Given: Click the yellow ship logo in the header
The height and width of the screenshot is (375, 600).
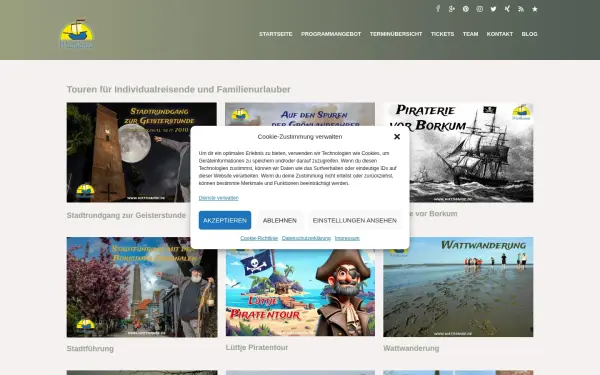Looking at the screenshot, I should (x=77, y=34).
